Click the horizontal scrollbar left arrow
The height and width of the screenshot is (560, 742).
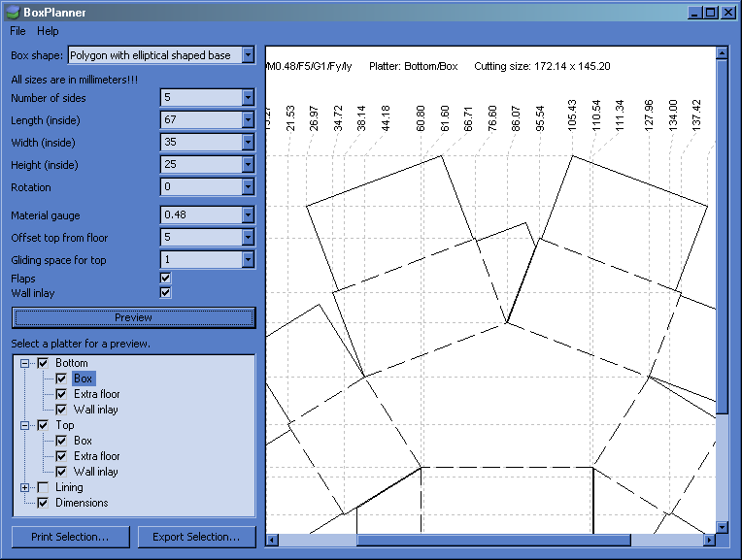(273, 540)
